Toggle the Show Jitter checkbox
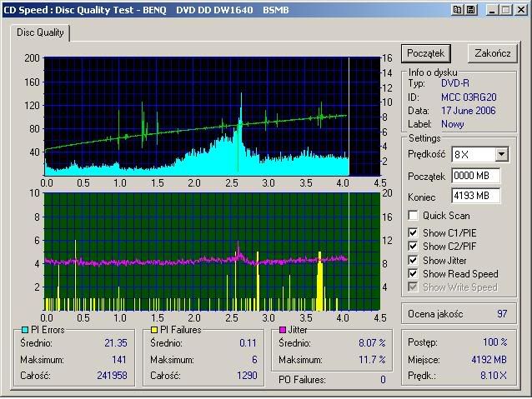The image size is (532, 399). pyautogui.click(x=413, y=261)
